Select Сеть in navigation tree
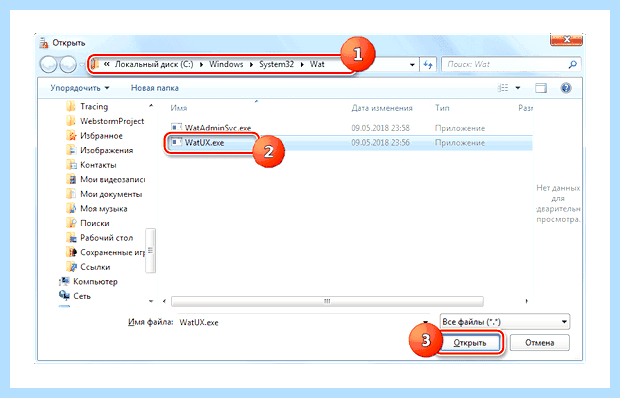620x398 pixels. click(x=82, y=296)
